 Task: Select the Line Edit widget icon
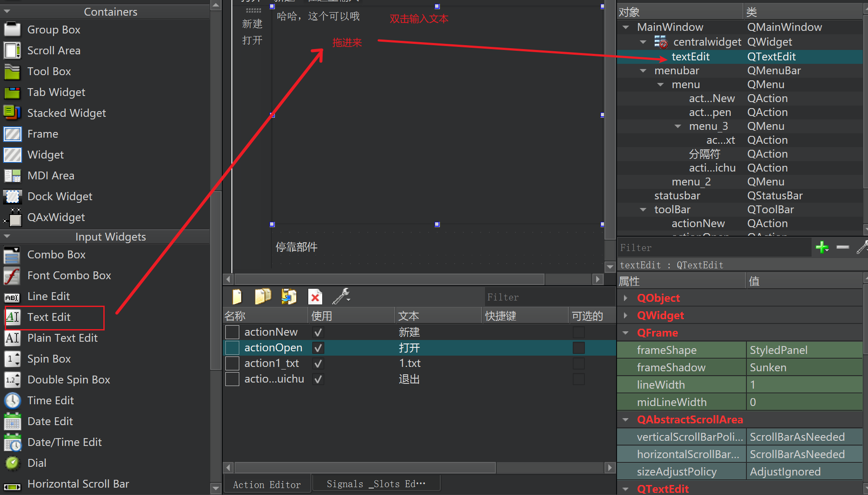tap(12, 297)
